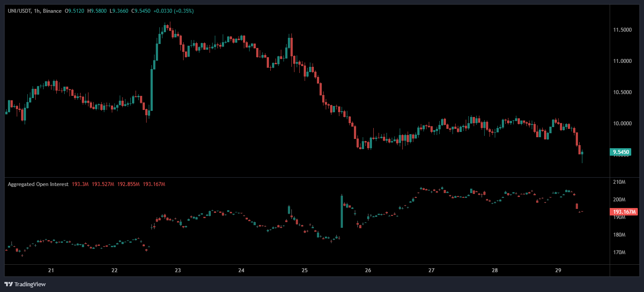The height and width of the screenshot is (292, 644).
Task: Click the 210M open interest axis label
Action: point(619,182)
